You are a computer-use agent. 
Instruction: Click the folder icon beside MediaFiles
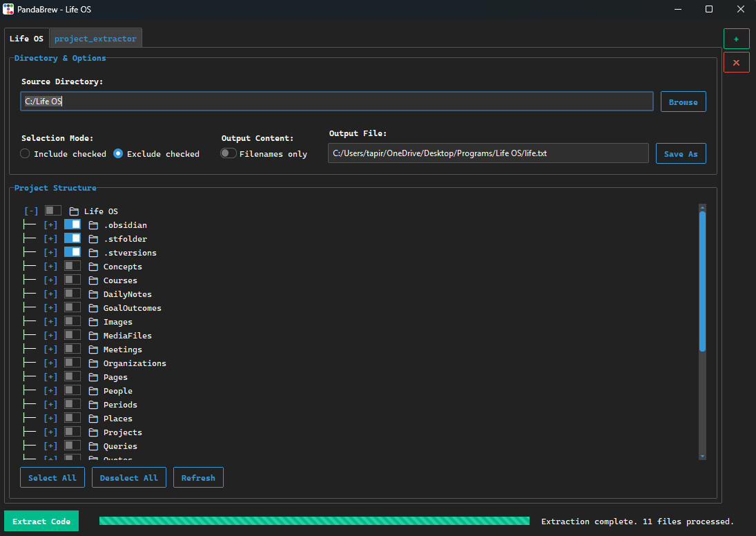(x=94, y=336)
